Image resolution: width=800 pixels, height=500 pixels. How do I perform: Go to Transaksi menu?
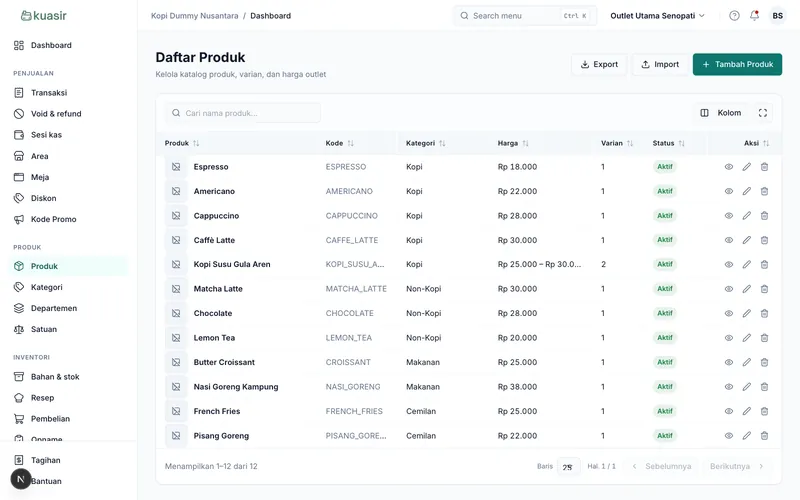68,93
